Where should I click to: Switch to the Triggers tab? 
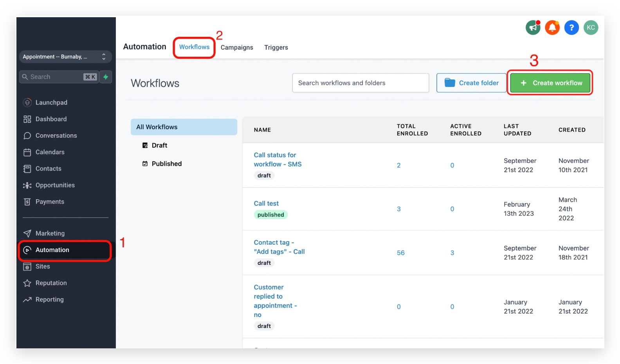[x=276, y=47]
